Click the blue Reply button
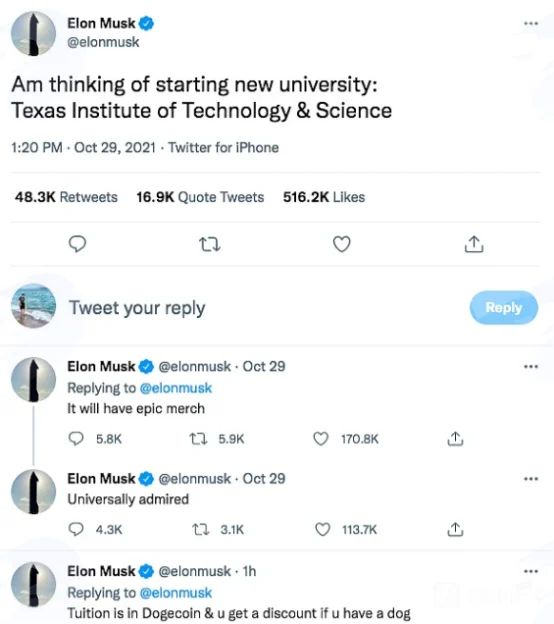Screen dimensions: 554x624 click(x=504, y=308)
